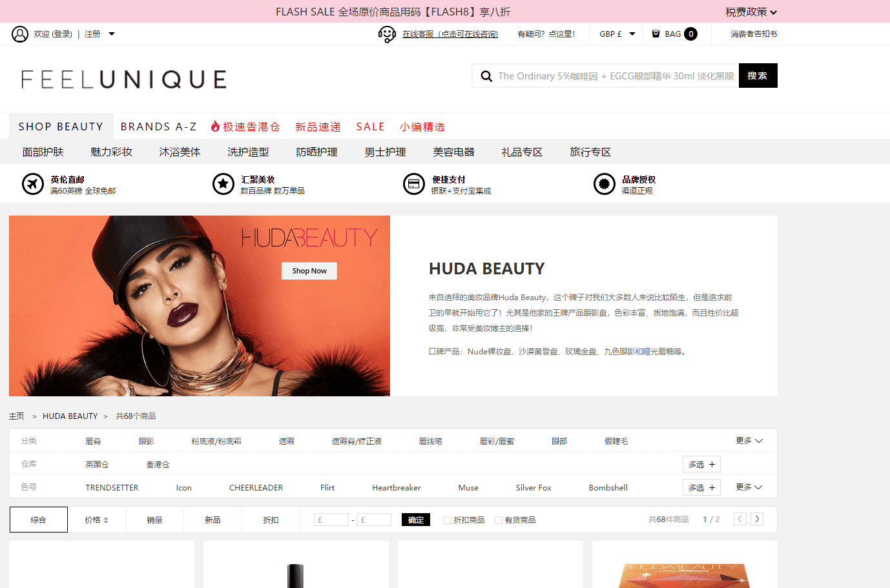
Task: Click the online customer service headset icon
Action: click(387, 34)
